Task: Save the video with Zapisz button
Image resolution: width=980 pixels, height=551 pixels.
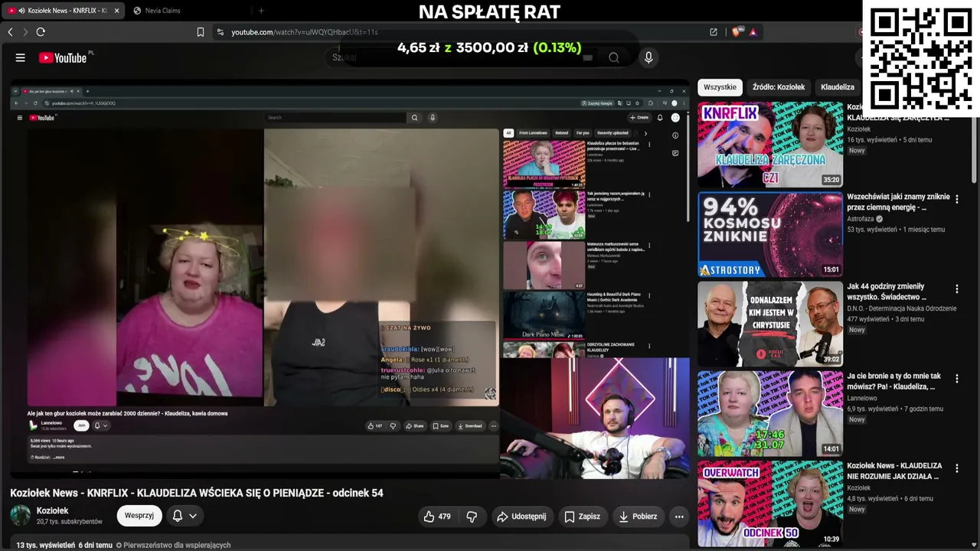Action: pos(583,517)
